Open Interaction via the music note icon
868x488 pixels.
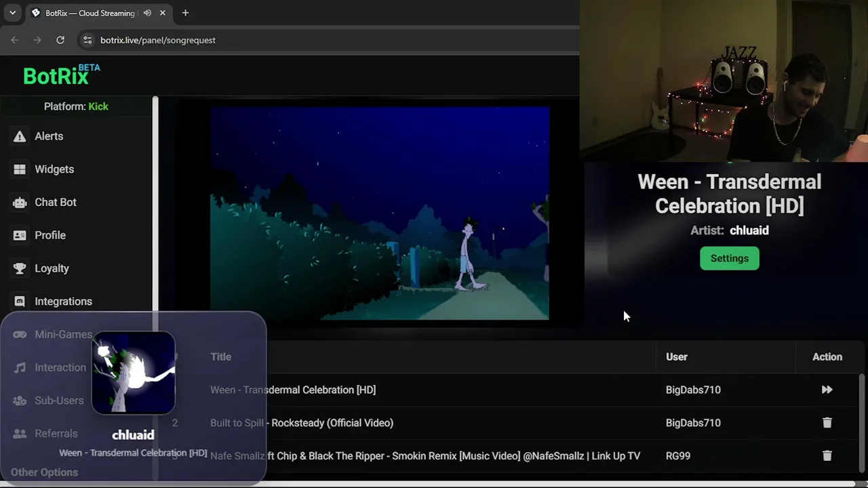[20, 367]
